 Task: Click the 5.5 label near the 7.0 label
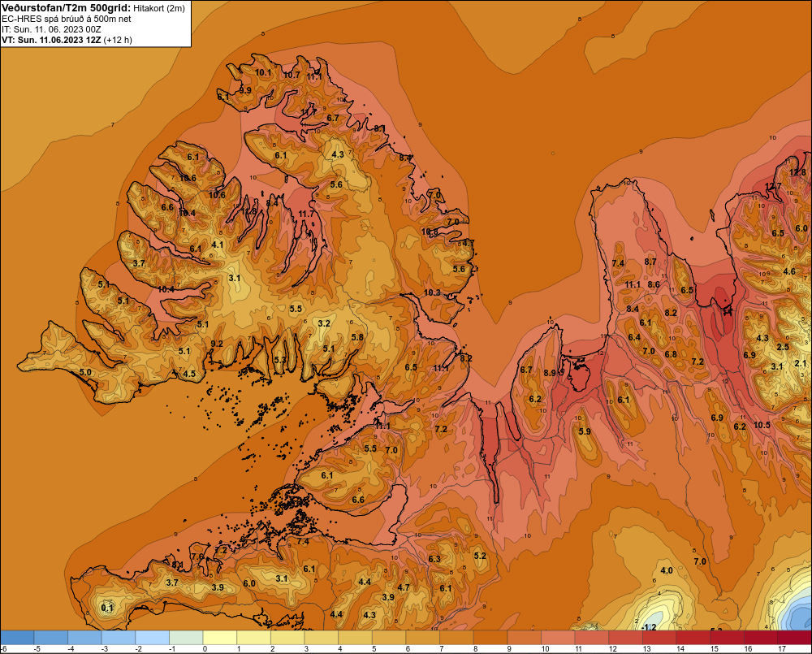[370, 448]
